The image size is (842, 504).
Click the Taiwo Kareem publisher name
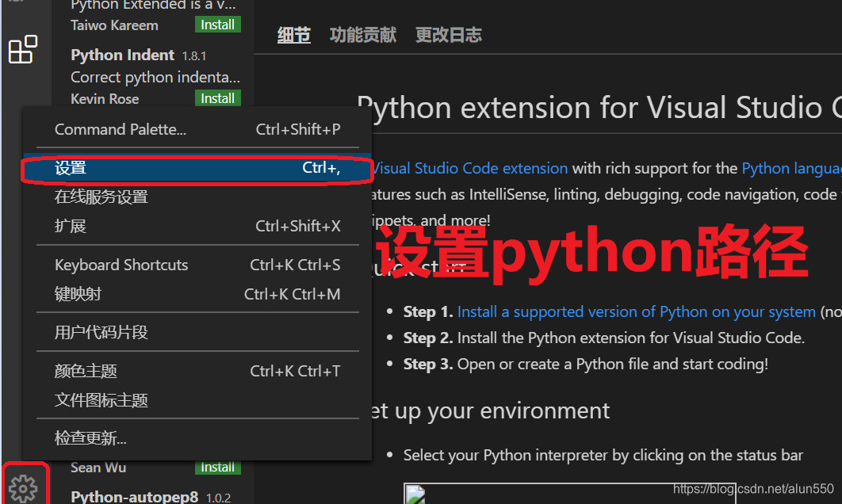coord(114,25)
